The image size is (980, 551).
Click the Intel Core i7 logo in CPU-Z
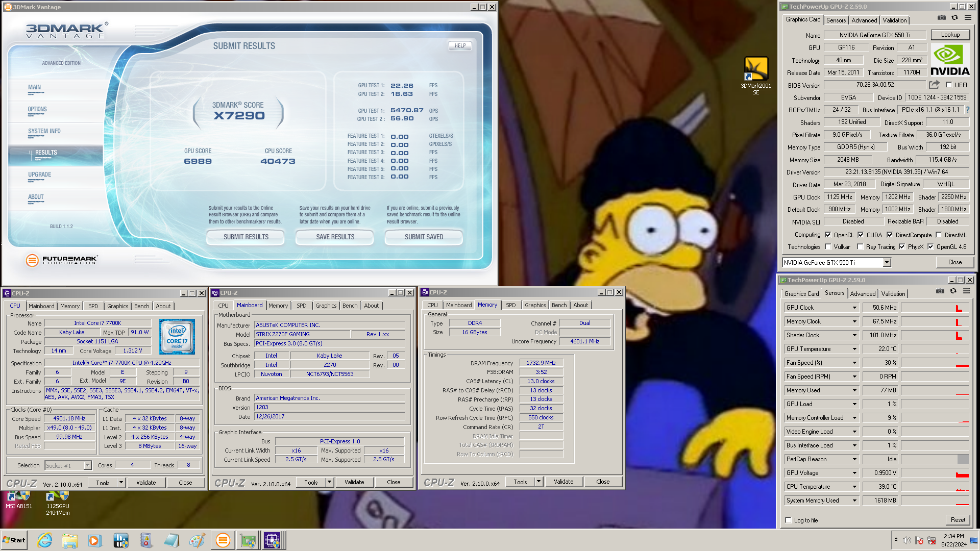177,337
